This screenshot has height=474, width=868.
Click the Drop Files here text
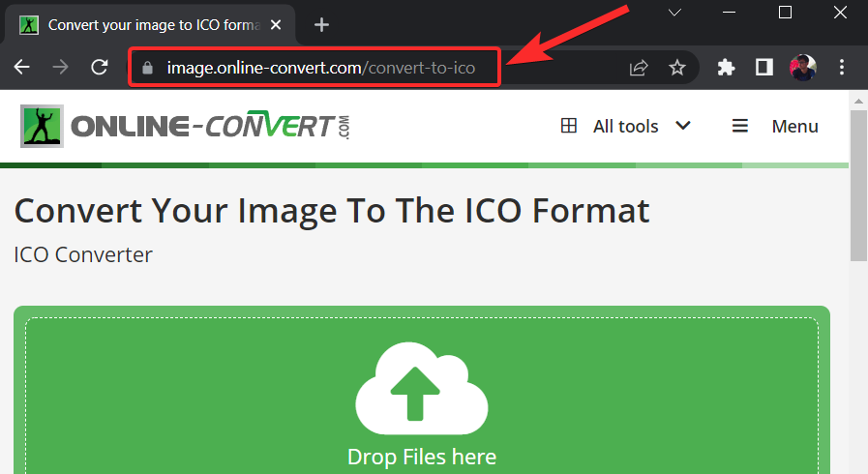coord(422,457)
